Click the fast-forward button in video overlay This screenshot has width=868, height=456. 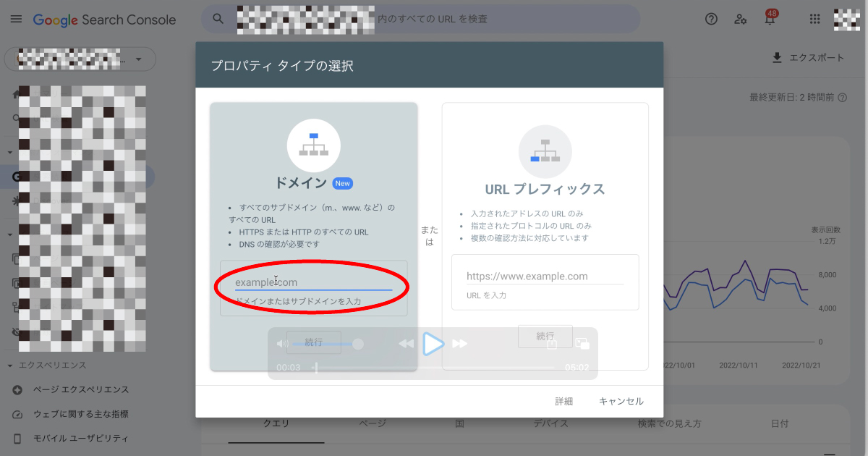460,344
